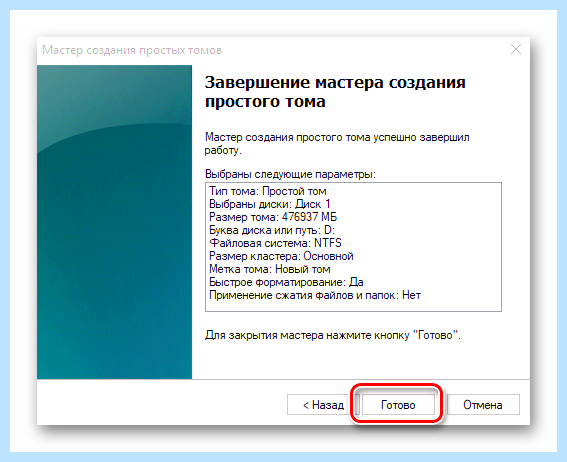
Task: Click the heading 'Завершение мастера создания простого тома'
Action: pyautogui.click(x=335, y=92)
